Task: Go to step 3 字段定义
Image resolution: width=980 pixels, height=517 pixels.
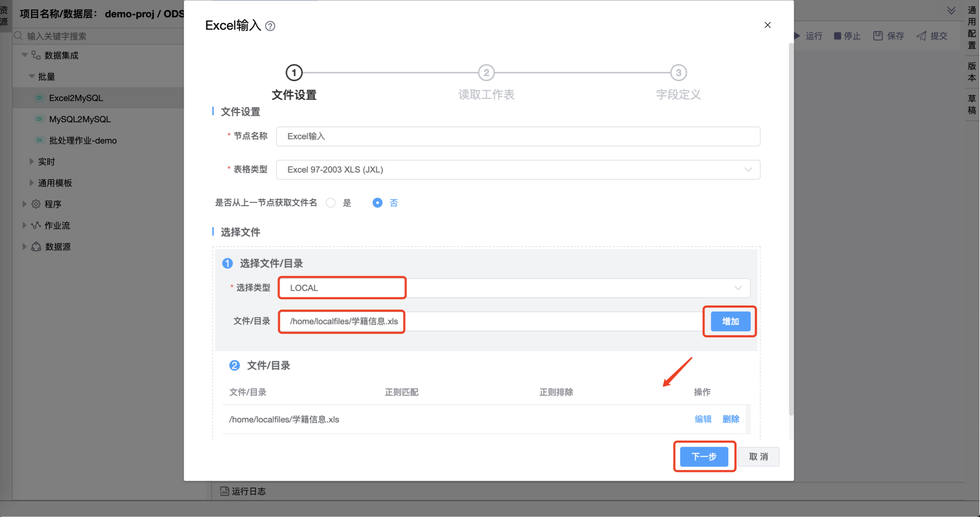Action: click(x=678, y=73)
